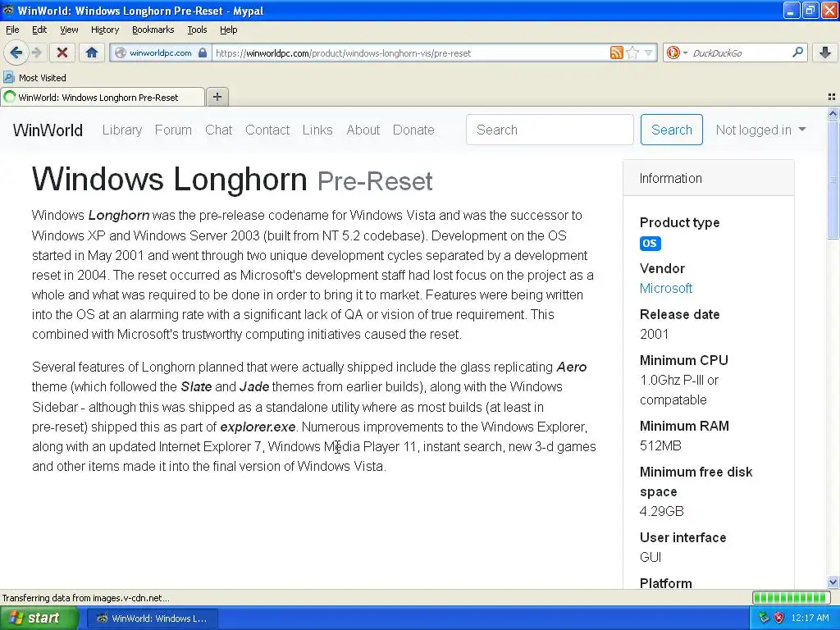The image size is (840, 630).
Task: Expand the Not logged in dropdown
Action: (x=760, y=130)
